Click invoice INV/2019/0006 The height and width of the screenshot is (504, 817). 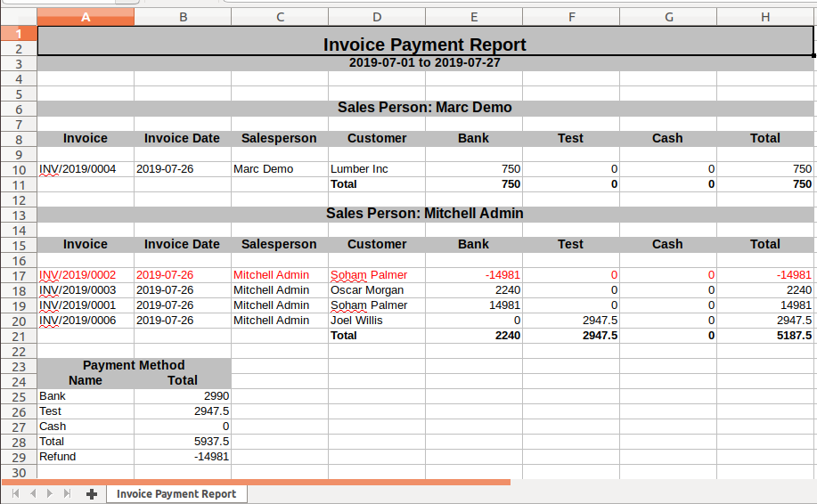[x=86, y=321]
